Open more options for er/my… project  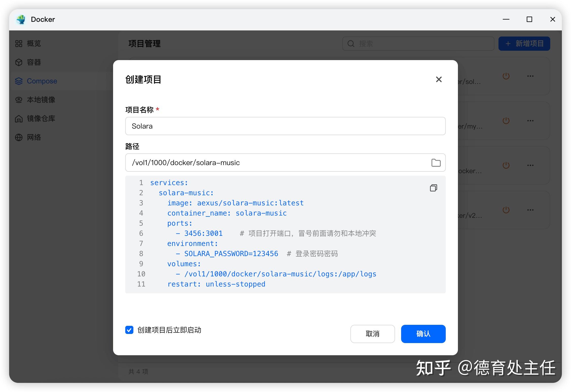[x=530, y=120]
